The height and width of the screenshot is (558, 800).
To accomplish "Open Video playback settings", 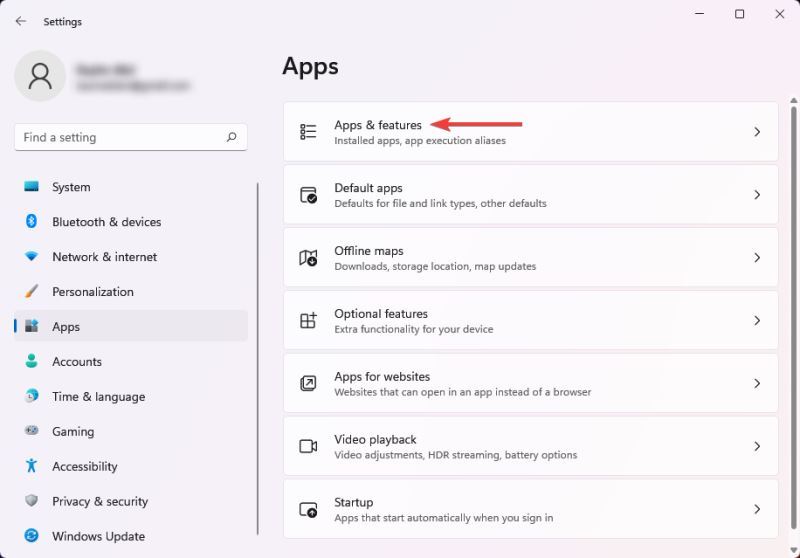I will click(x=530, y=446).
